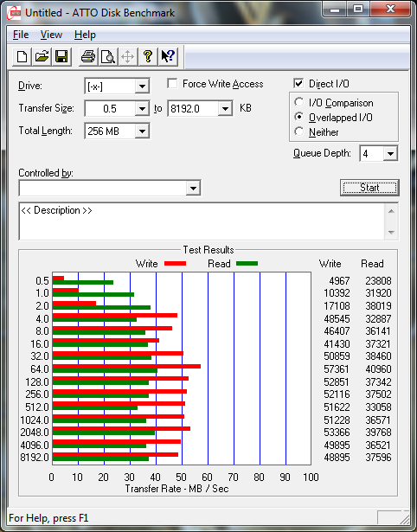Select the I/O Comparison radio button
Image resolution: width=417 pixels, height=532 pixels.
299,102
